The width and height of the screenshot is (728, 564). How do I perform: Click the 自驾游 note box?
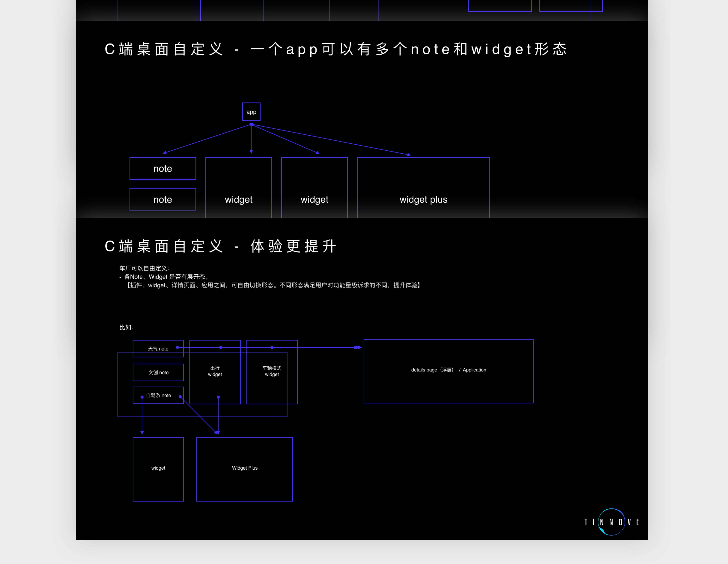[x=158, y=395]
